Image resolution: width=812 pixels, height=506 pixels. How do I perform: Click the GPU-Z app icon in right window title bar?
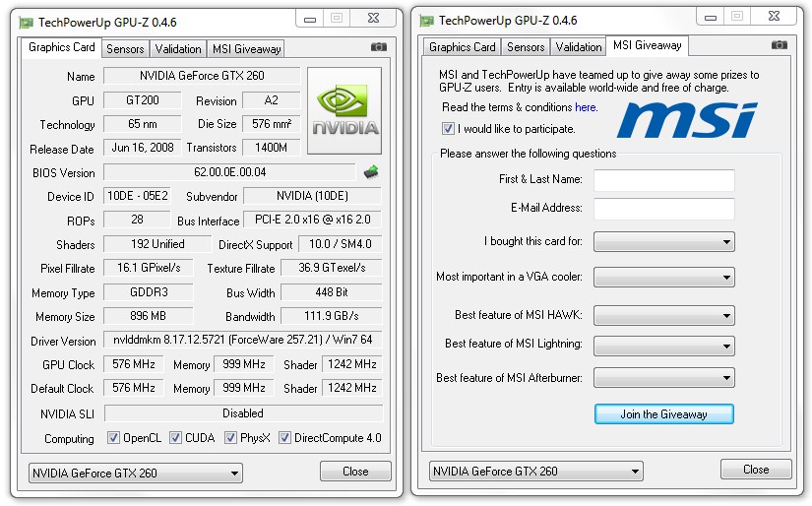click(x=427, y=21)
